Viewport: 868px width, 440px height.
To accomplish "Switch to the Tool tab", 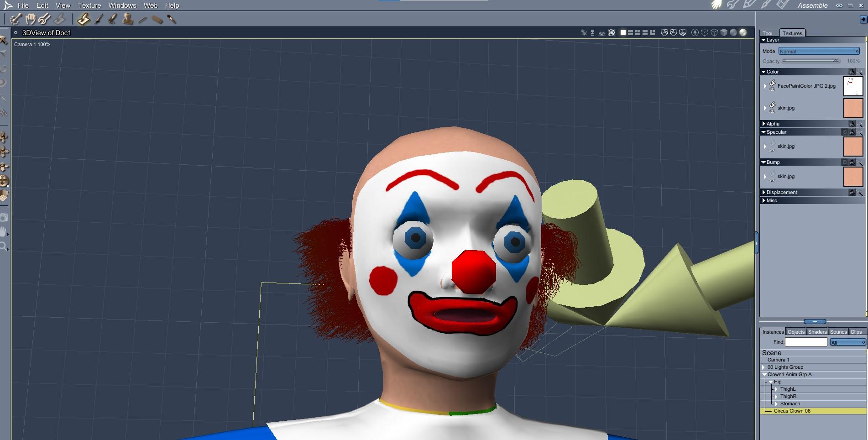I will click(x=768, y=33).
